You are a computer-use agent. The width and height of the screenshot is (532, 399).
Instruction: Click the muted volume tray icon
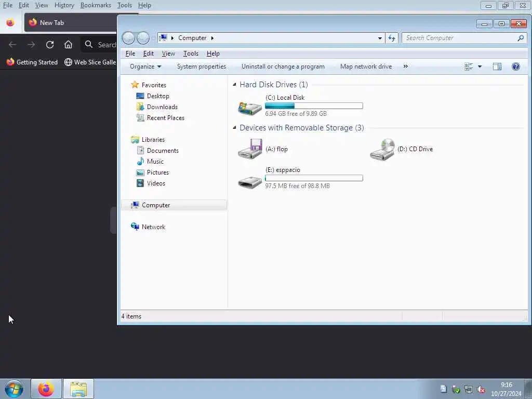(x=481, y=390)
